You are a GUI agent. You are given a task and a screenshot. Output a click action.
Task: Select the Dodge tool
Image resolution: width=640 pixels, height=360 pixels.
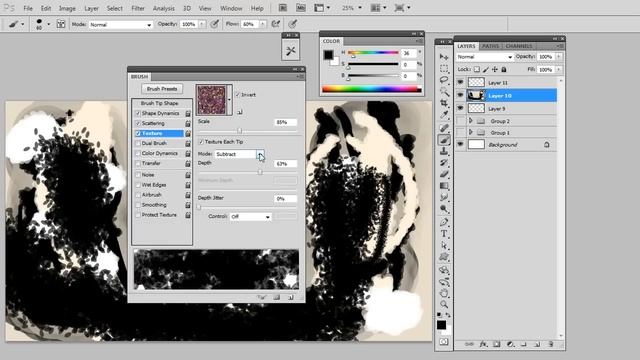tap(444, 209)
